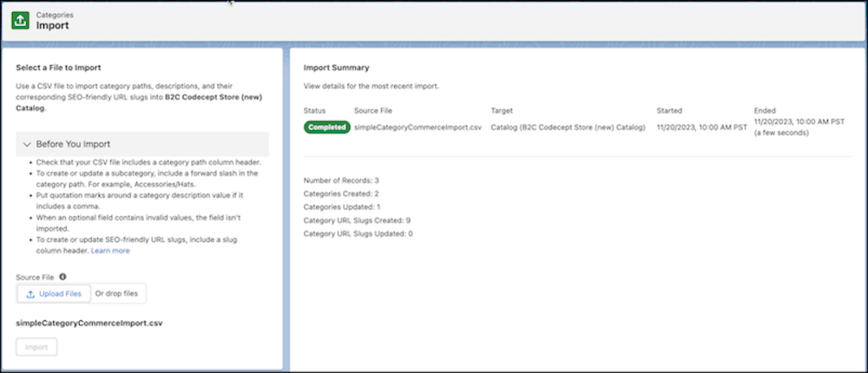This screenshot has height=373, width=868.
Task: Click the Started column header
Action: coord(669,111)
